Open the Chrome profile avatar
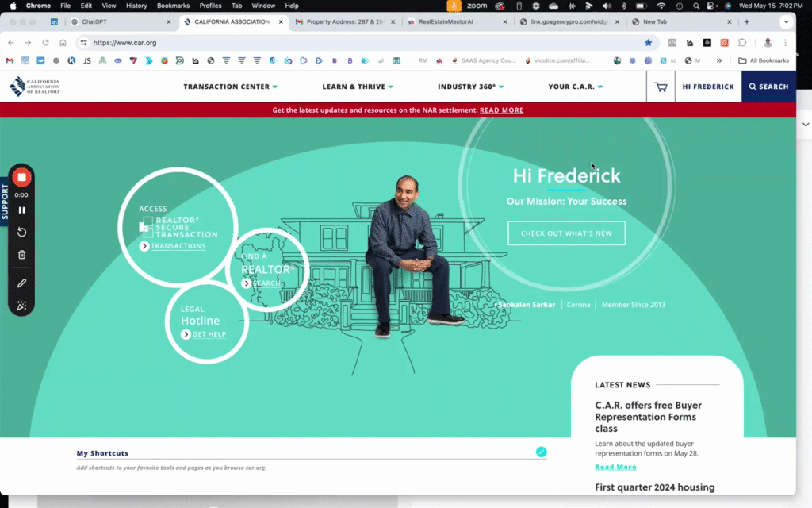The height and width of the screenshot is (508, 812). (768, 43)
